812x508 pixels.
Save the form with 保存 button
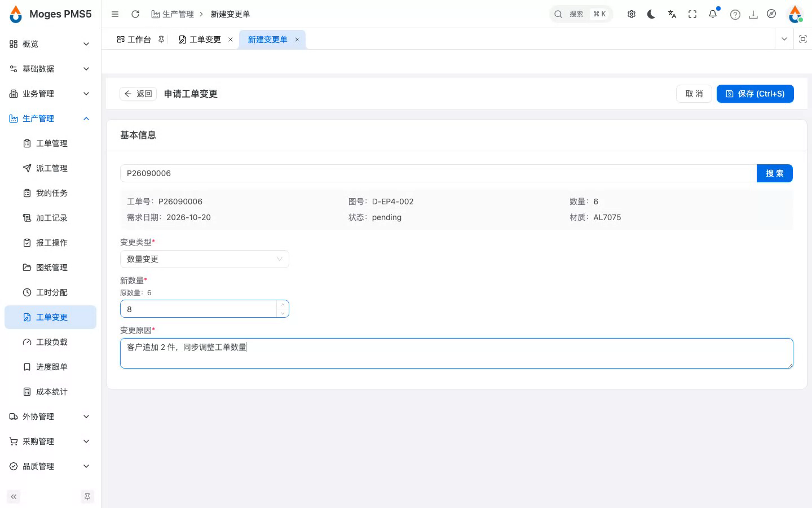[x=755, y=94]
